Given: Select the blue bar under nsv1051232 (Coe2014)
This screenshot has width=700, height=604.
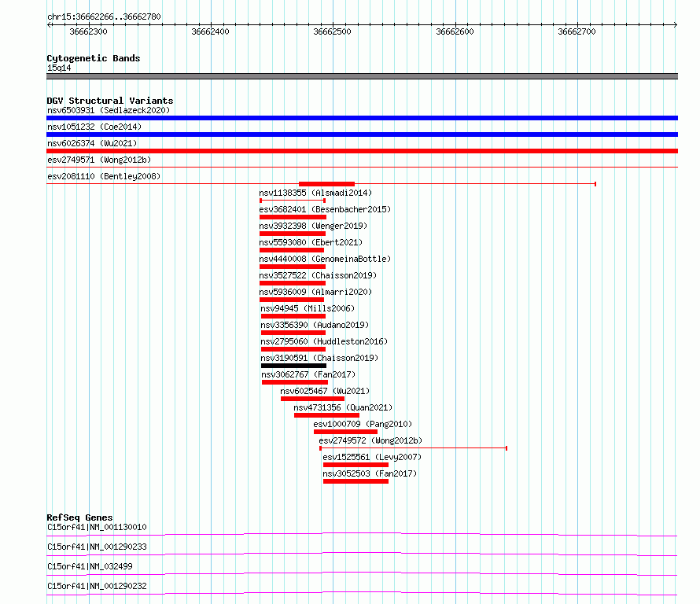Looking at the screenshot, I should tap(362, 134).
